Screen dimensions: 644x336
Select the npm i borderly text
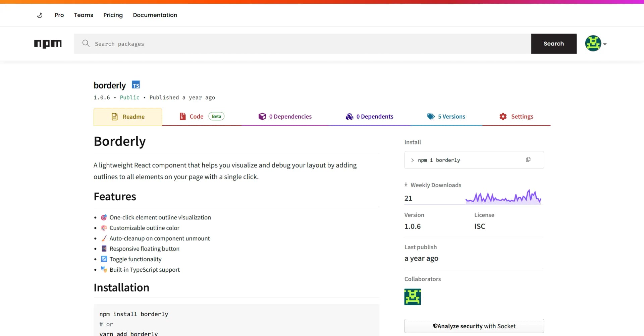439,160
